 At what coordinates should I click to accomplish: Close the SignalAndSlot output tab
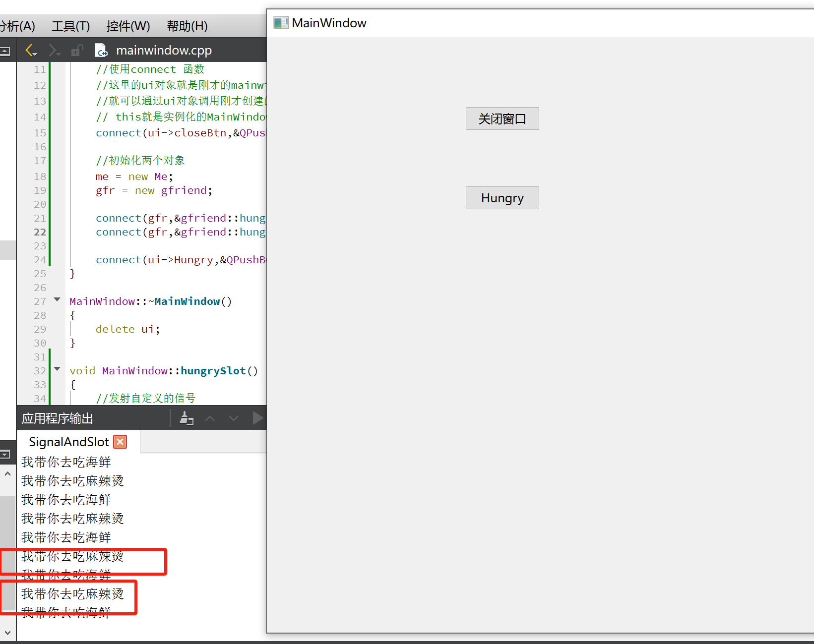coord(120,442)
